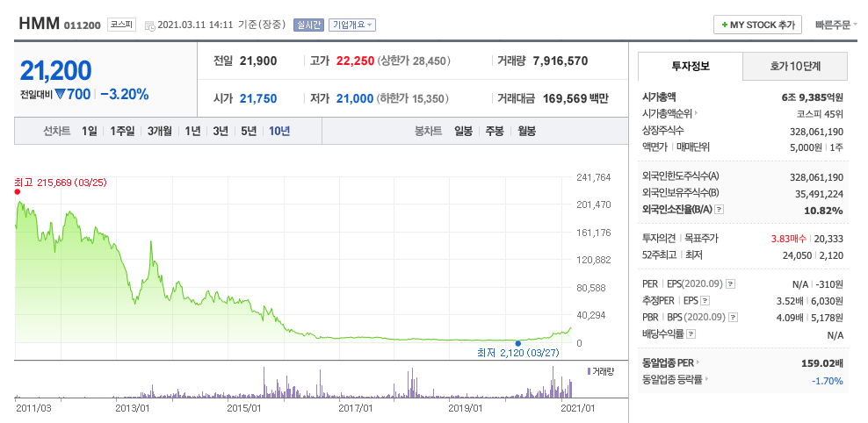Screen dimensions: 868x423
Task: Click the date text 2021.03.11 14:11
Action: 195,25
